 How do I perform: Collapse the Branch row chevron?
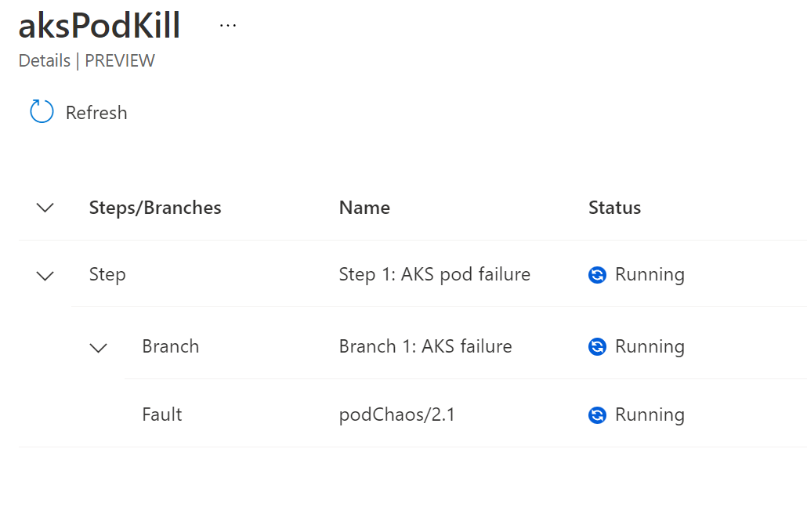tap(98, 349)
